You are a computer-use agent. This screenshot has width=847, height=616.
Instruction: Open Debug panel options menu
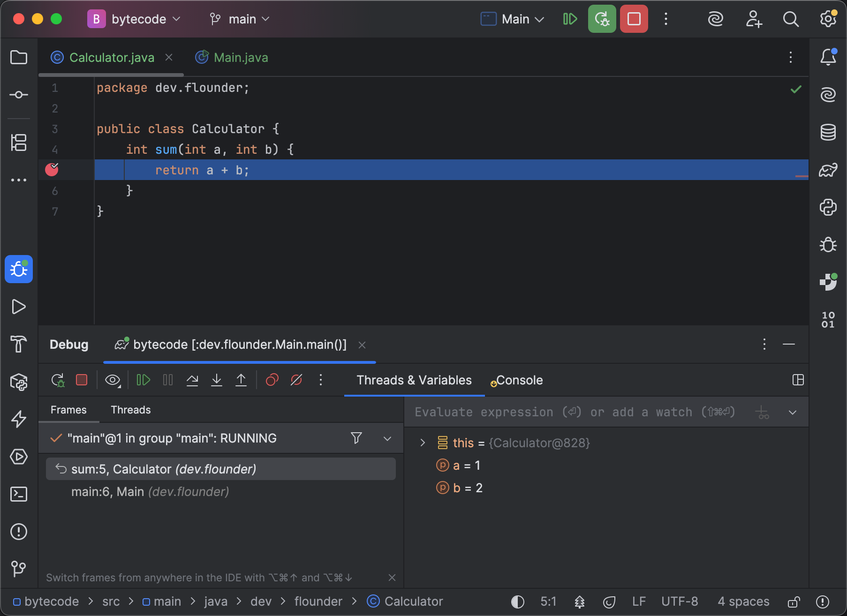click(764, 345)
